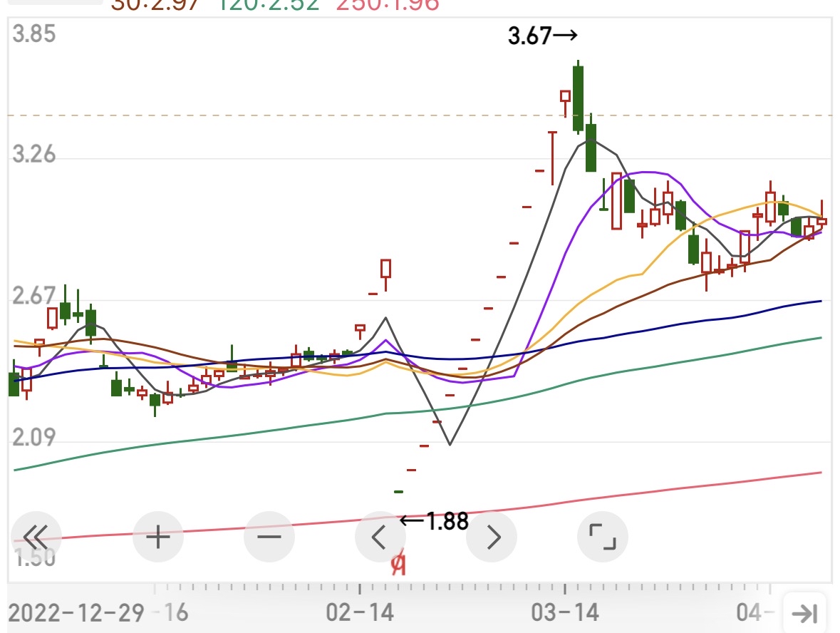Zoom in on the candlestick chart
This screenshot has height=633, width=840.
point(158,537)
